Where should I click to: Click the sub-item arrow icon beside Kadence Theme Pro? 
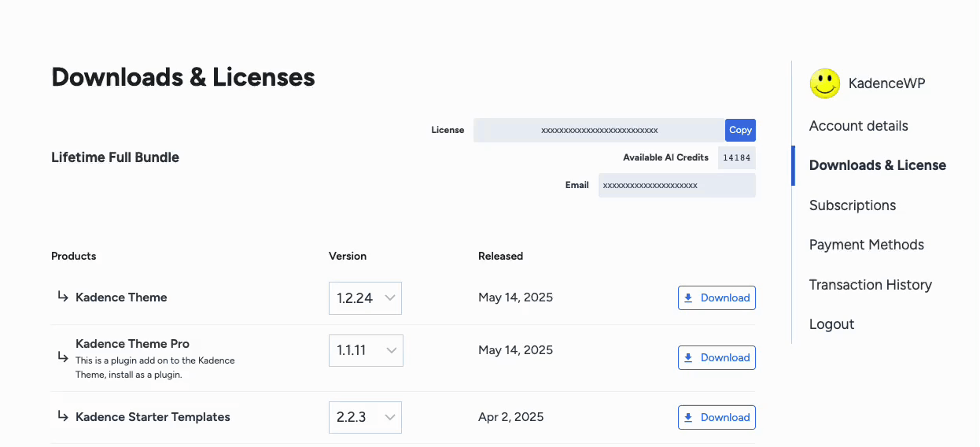[x=63, y=356]
